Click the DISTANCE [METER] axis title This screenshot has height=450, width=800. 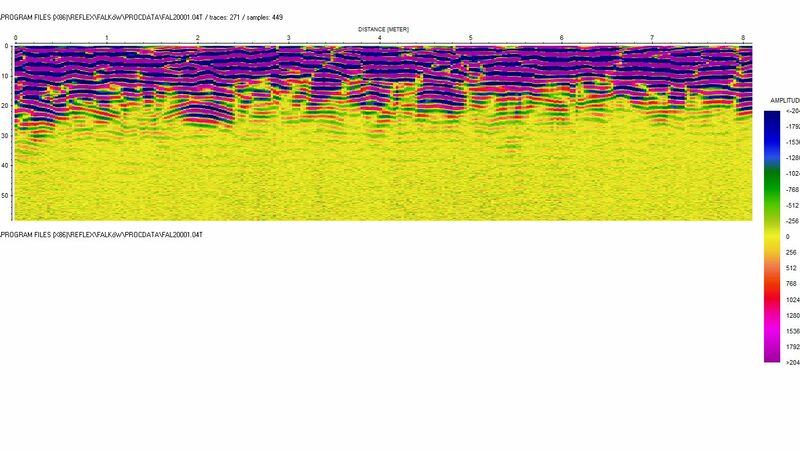point(385,30)
